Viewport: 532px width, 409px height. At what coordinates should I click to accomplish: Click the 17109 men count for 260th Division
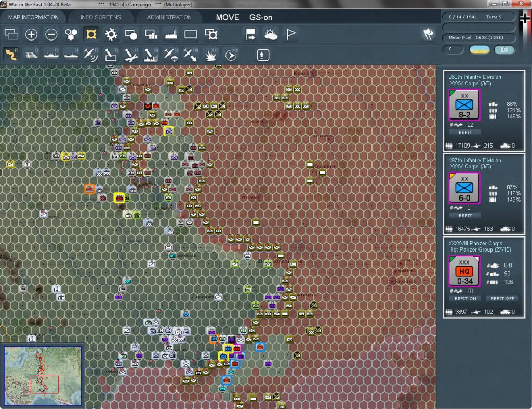click(x=462, y=146)
